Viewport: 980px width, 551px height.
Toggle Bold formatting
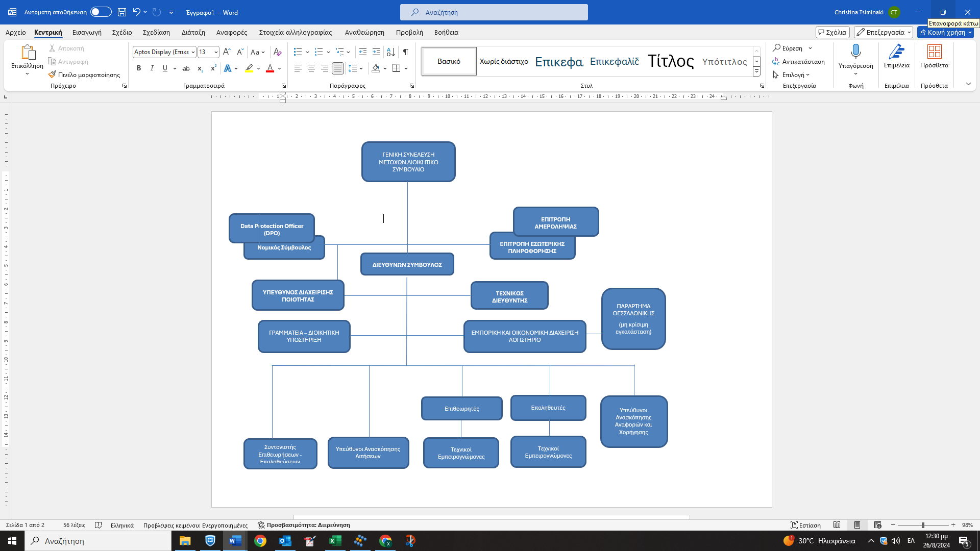pyautogui.click(x=139, y=68)
